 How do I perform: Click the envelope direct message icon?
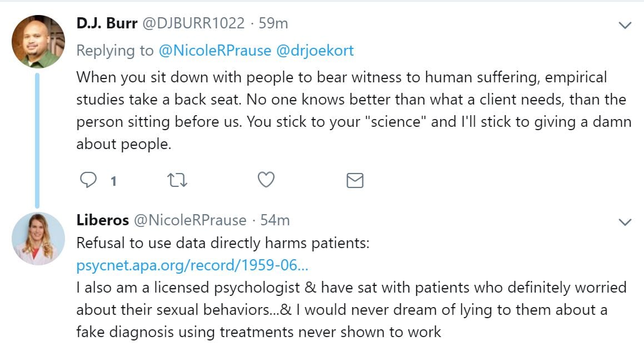355,180
